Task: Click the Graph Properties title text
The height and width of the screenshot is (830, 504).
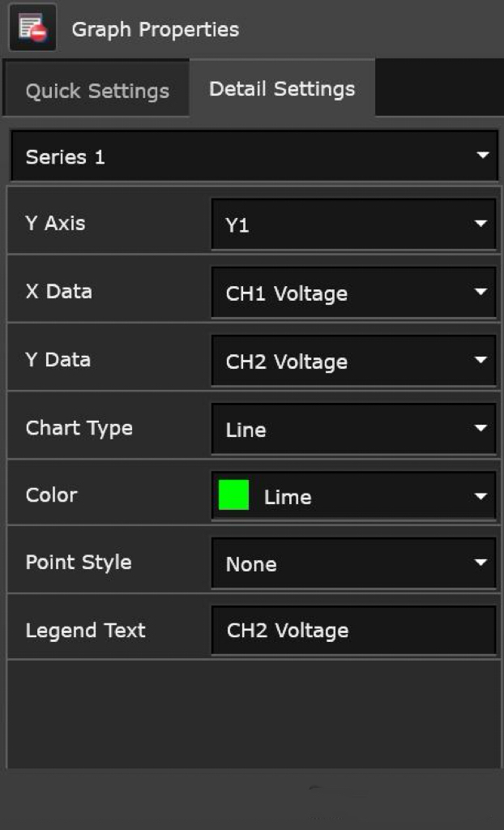Action: pos(156,30)
